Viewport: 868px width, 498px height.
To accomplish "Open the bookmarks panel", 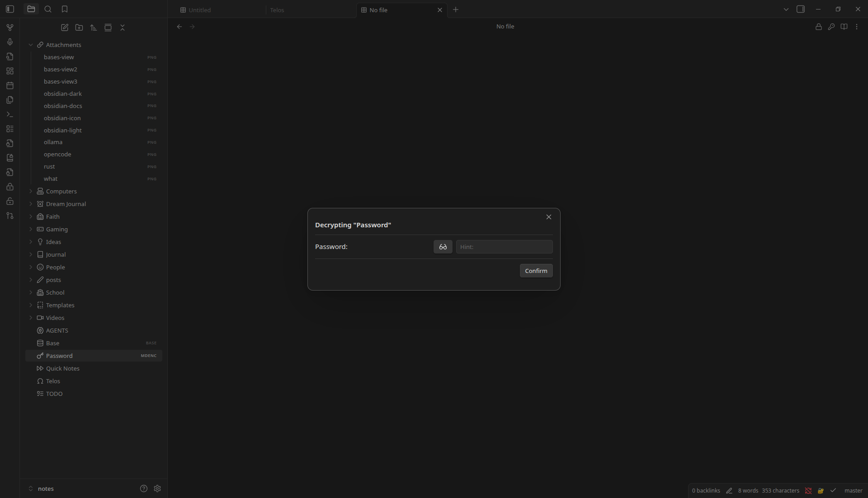I will (65, 9).
